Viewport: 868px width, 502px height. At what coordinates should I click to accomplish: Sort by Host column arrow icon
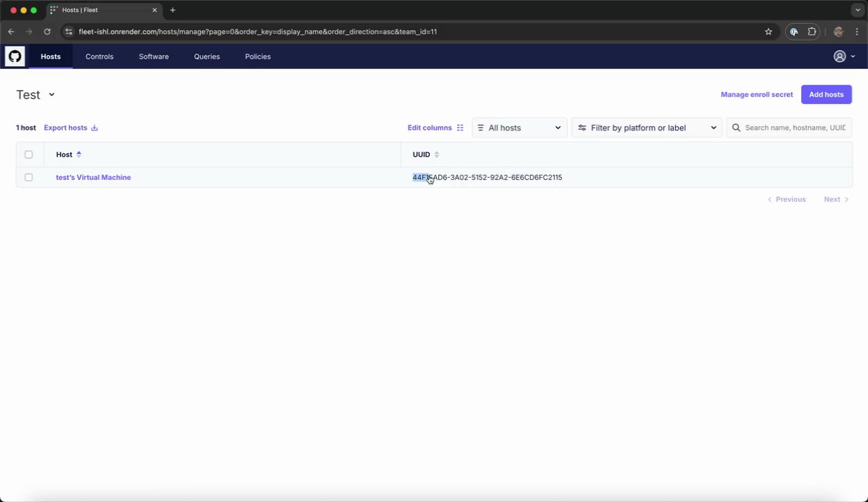tap(79, 155)
